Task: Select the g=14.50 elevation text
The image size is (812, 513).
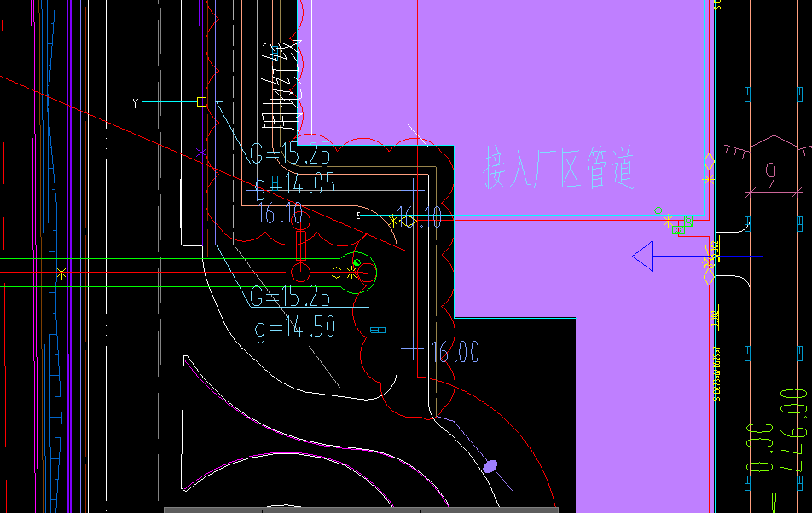Action: [x=295, y=327]
